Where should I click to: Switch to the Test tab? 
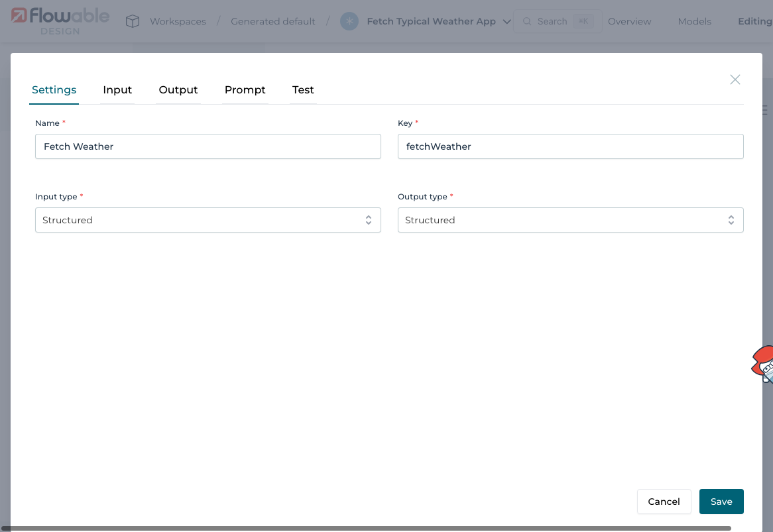point(303,89)
